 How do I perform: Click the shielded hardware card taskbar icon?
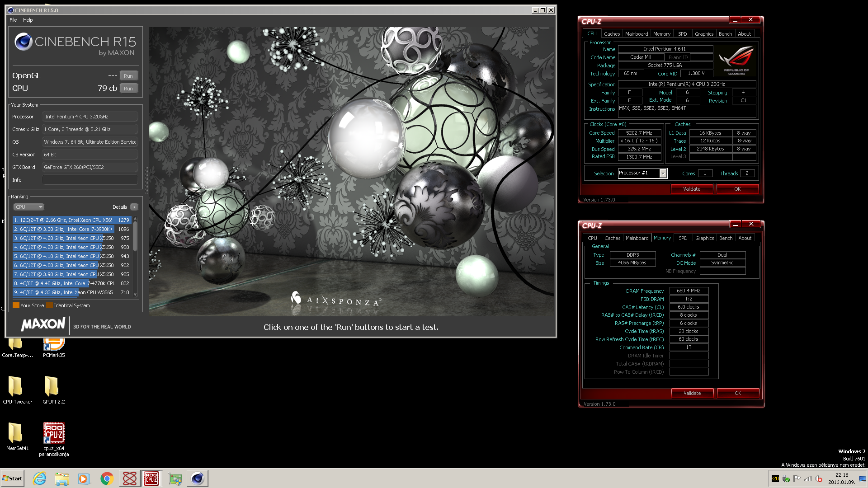click(x=175, y=479)
